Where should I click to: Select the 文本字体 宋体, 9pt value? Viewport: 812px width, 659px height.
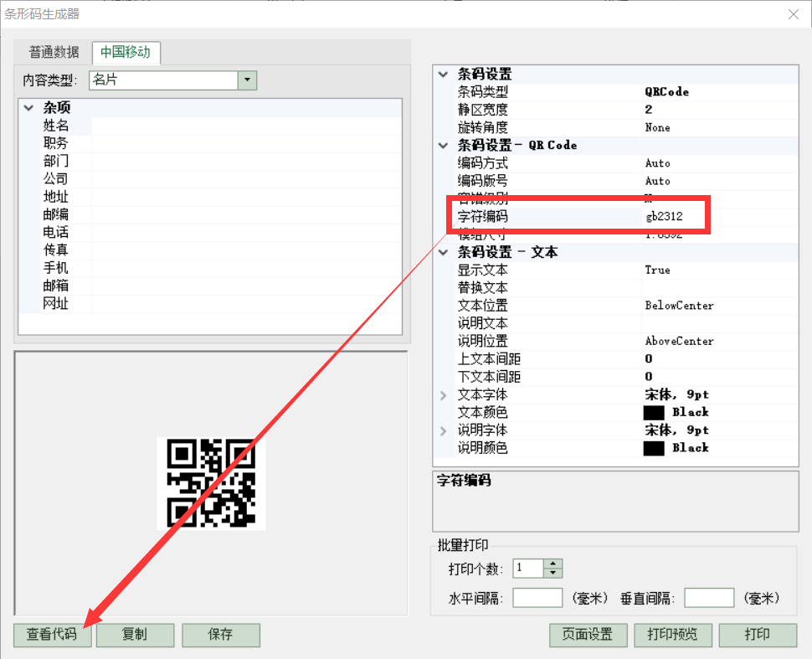point(720,394)
